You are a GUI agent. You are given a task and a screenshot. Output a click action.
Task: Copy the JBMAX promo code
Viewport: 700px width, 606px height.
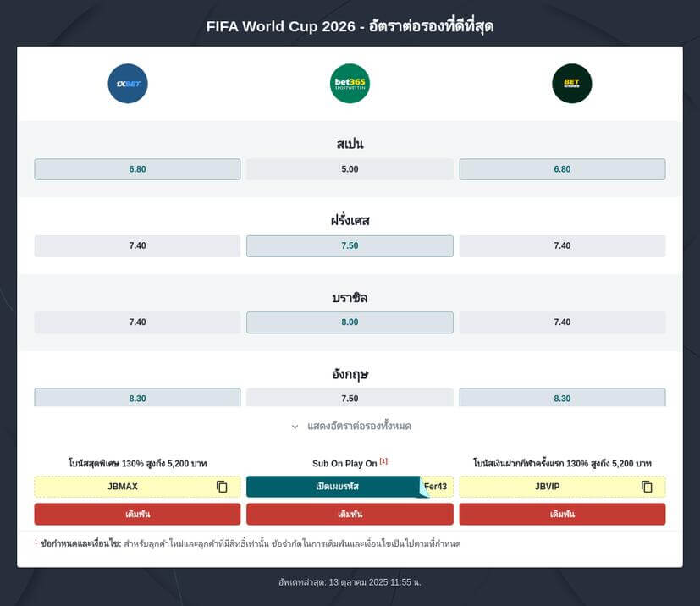tap(222, 487)
